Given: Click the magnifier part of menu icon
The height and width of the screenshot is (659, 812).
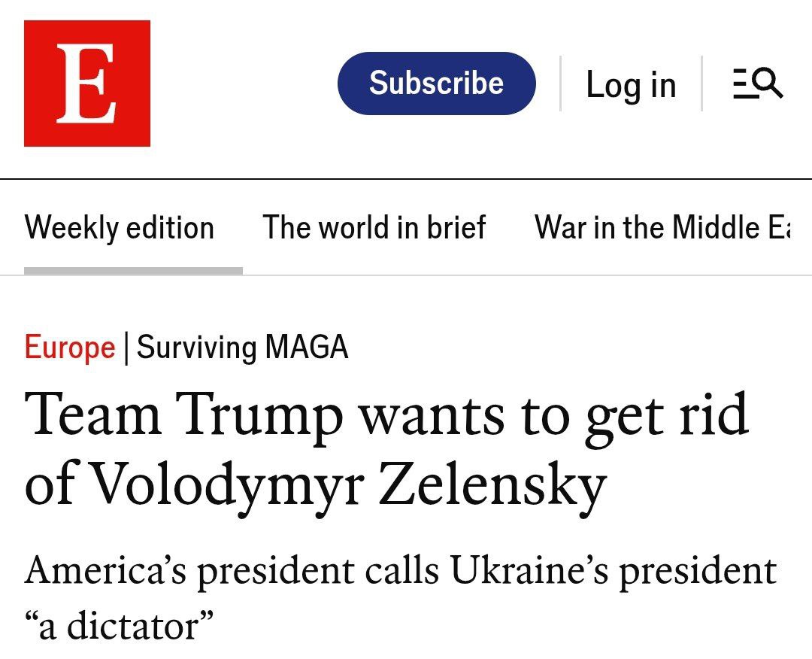Looking at the screenshot, I should (768, 81).
